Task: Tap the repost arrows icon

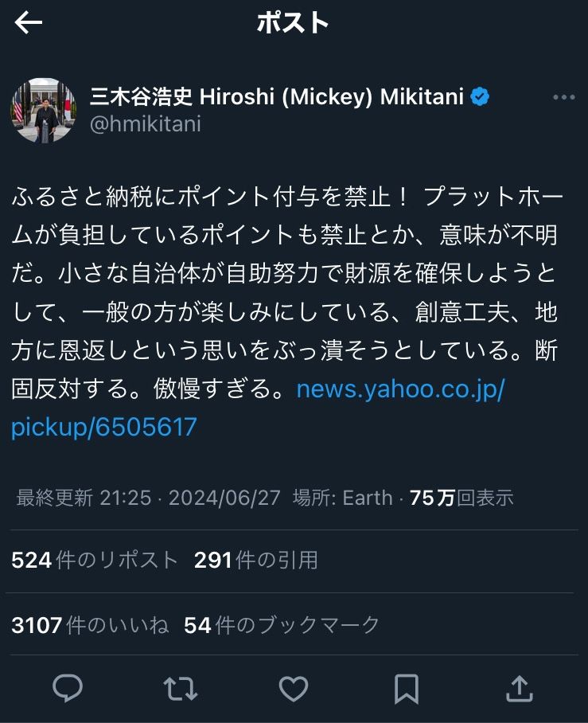Action: (x=180, y=688)
